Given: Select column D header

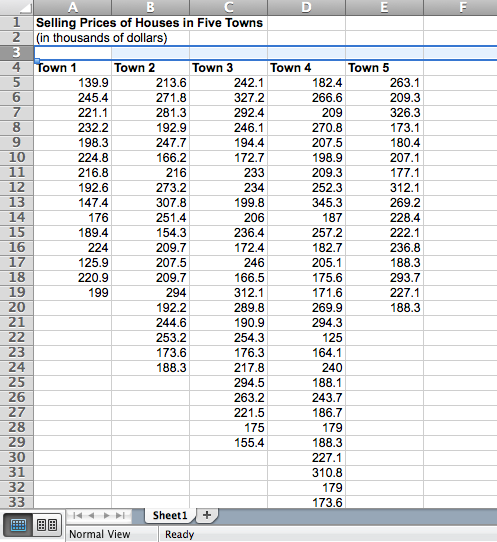Looking at the screenshot, I should [306, 7].
